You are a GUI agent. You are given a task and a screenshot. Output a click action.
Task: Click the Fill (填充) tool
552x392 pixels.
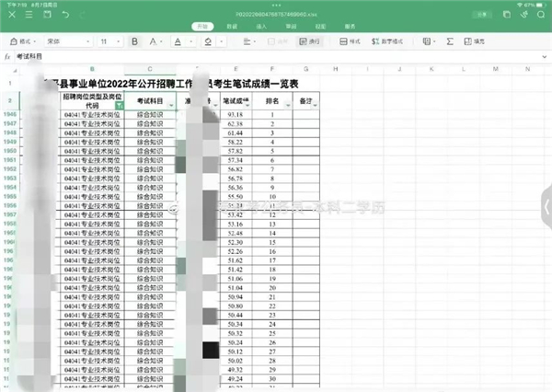point(475,41)
